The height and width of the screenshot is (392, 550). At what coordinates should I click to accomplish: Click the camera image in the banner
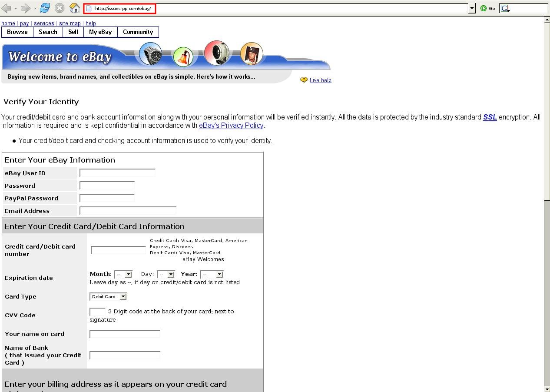217,53
